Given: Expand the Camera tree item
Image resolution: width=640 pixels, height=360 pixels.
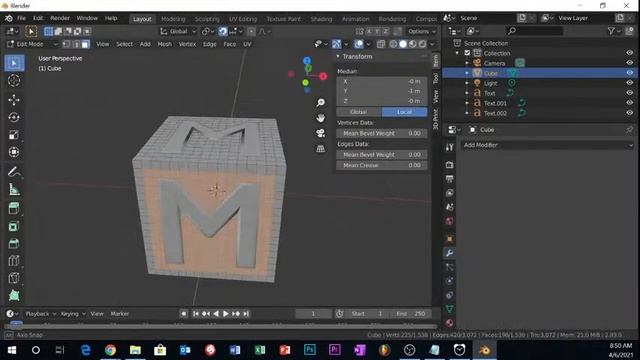Looking at the screenshot, I should (467, 63).
